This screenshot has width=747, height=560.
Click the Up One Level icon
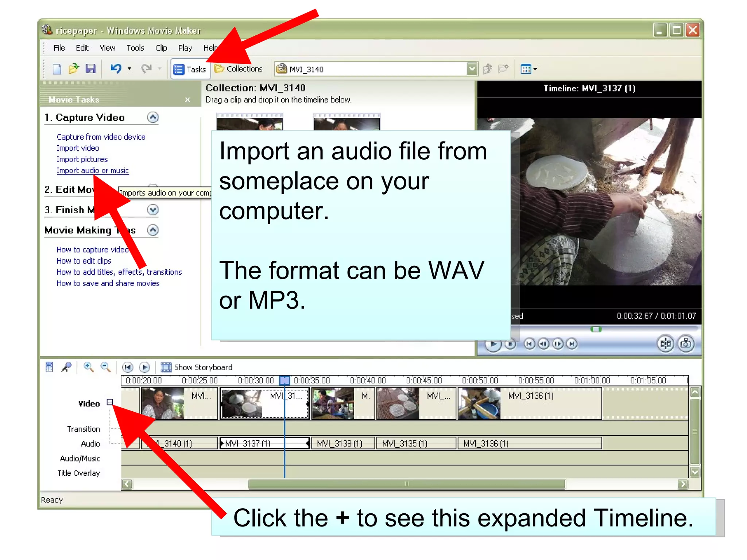pos(487,69)
